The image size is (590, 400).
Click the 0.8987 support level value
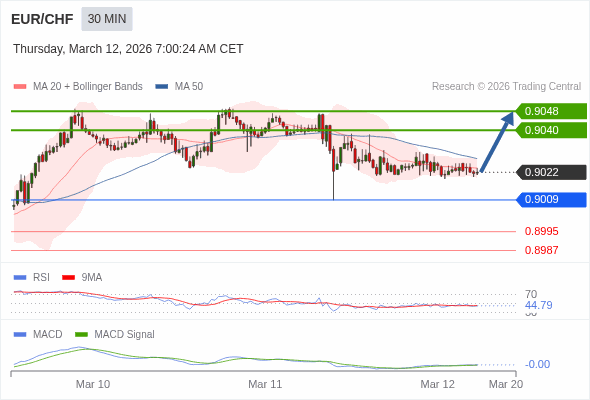(x=541, y=250)
